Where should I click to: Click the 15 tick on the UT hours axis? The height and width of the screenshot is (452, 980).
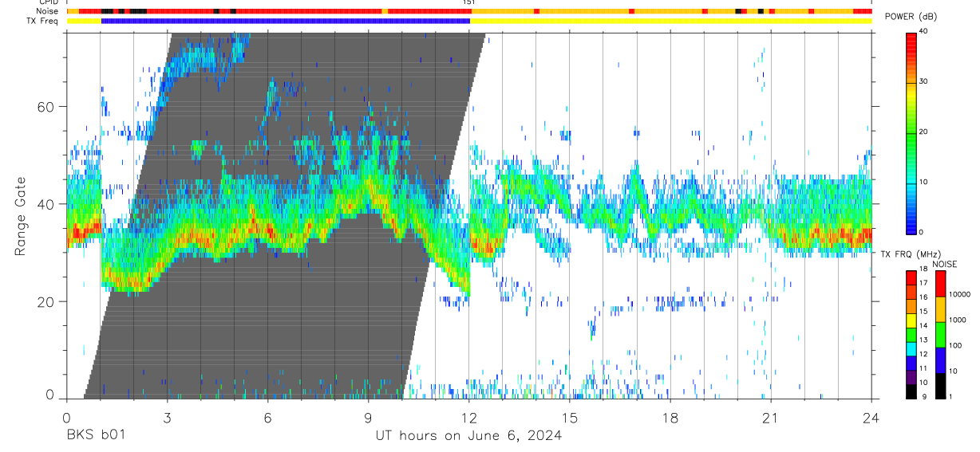coord(570,417)
